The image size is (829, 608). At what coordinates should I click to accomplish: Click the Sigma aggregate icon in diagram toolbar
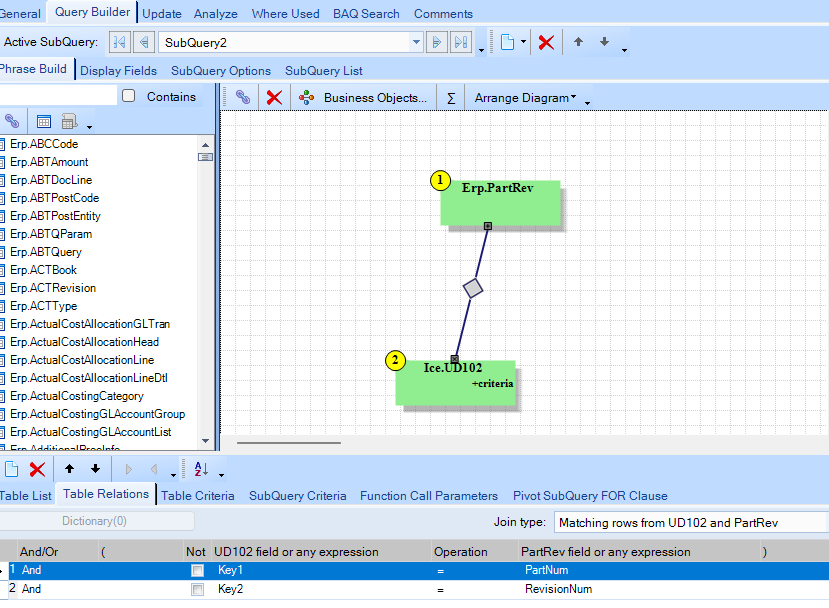click(450, 98)
